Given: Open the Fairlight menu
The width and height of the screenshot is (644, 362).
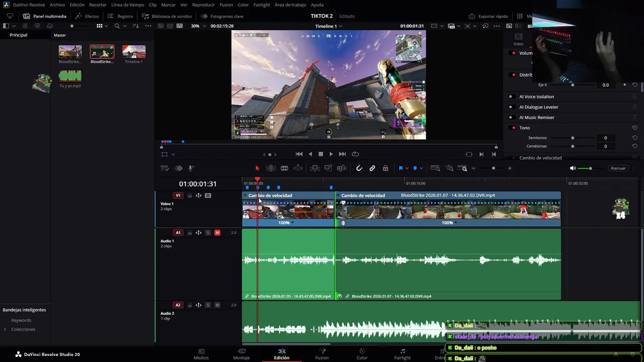Looking at the screenshot, I should [262, 5].
